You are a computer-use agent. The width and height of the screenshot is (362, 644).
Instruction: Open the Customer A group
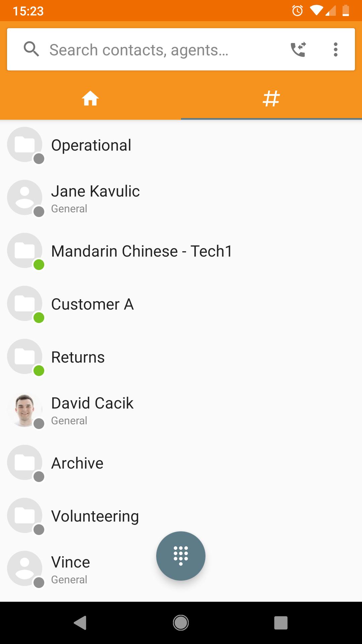pyautogui.click(x=181, y=304)
